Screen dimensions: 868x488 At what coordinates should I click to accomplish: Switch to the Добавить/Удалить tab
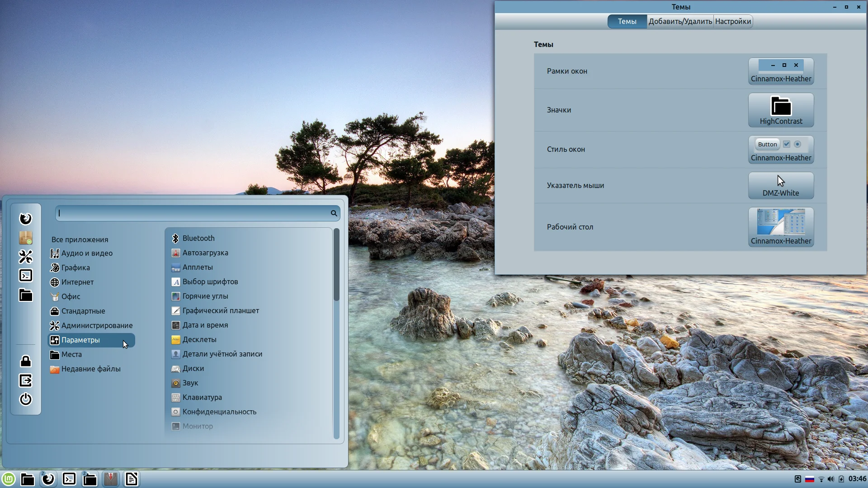point(680,21)
